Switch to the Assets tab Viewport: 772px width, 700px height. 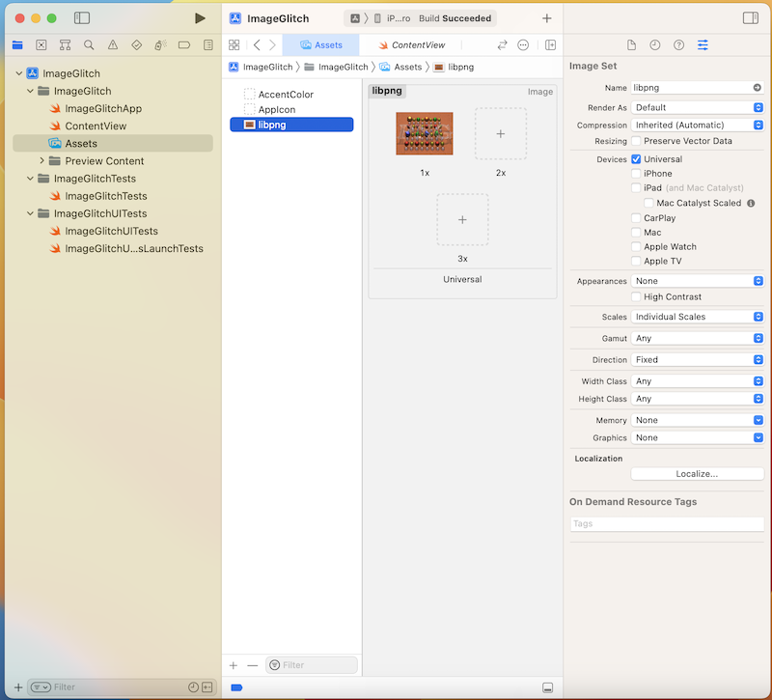[x=321, y=45]
